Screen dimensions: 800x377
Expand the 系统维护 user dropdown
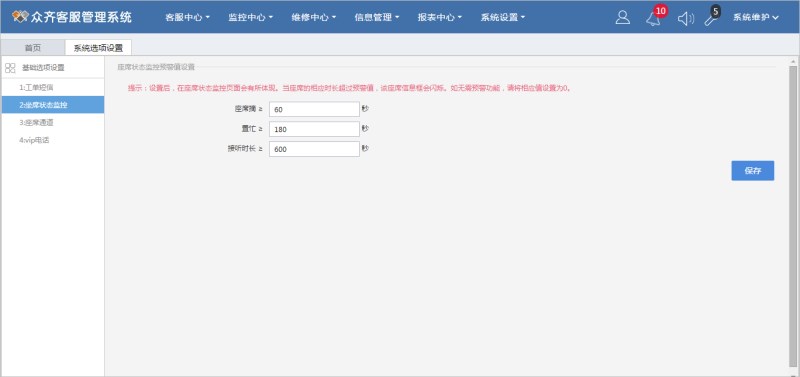(x=756, y=17)
